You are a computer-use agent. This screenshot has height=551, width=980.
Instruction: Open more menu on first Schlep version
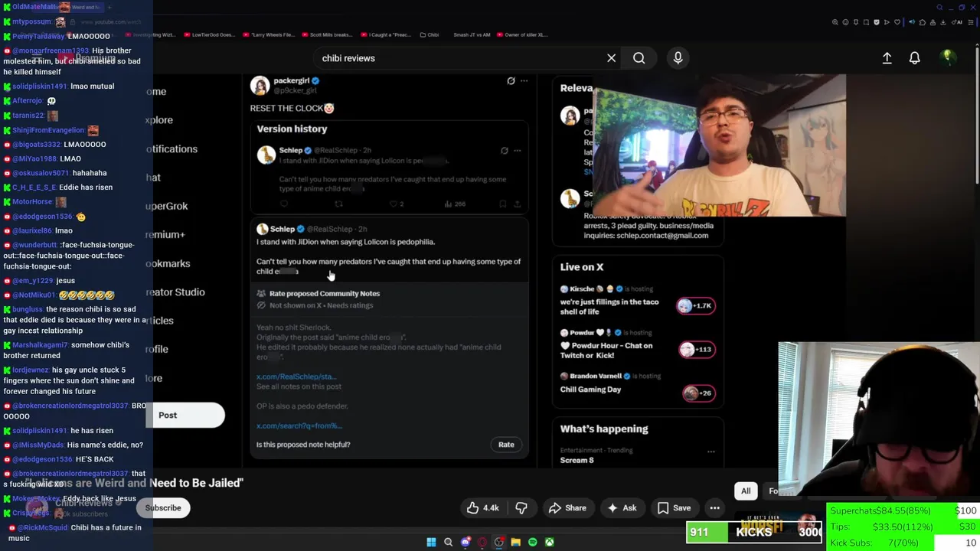pyautogui.click(x=517, y=151)
